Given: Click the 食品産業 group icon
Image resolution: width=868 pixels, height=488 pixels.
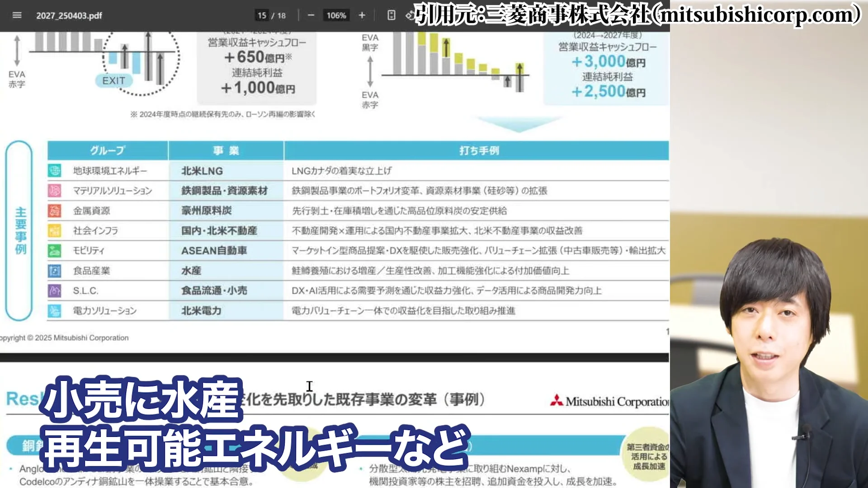Looking at the screenshot, I should click(x=55, y=271).
